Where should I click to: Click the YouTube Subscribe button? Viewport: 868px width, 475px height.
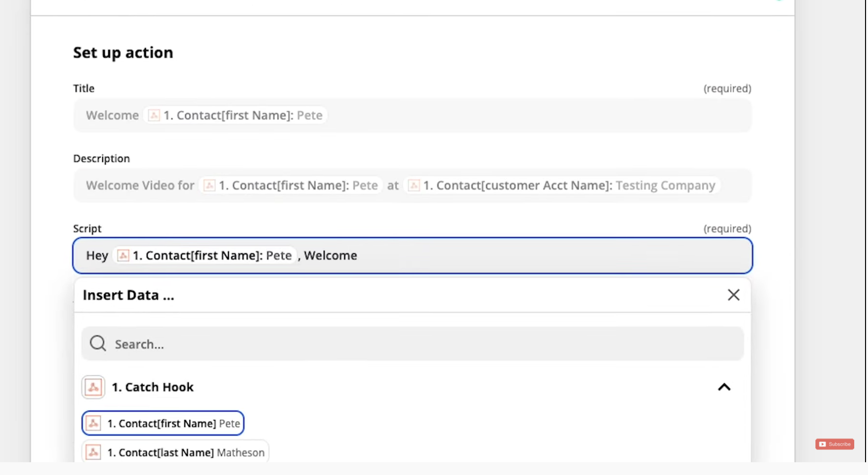(835, 444)
